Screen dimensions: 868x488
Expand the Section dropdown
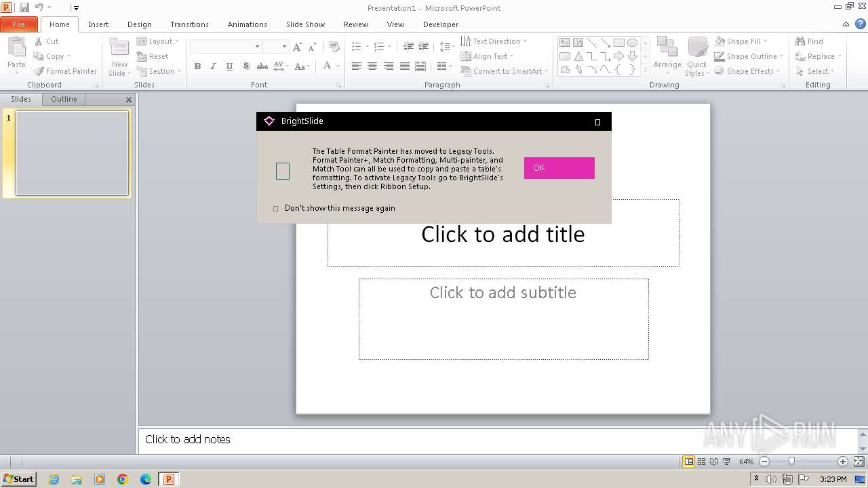[x=159, y=71]
